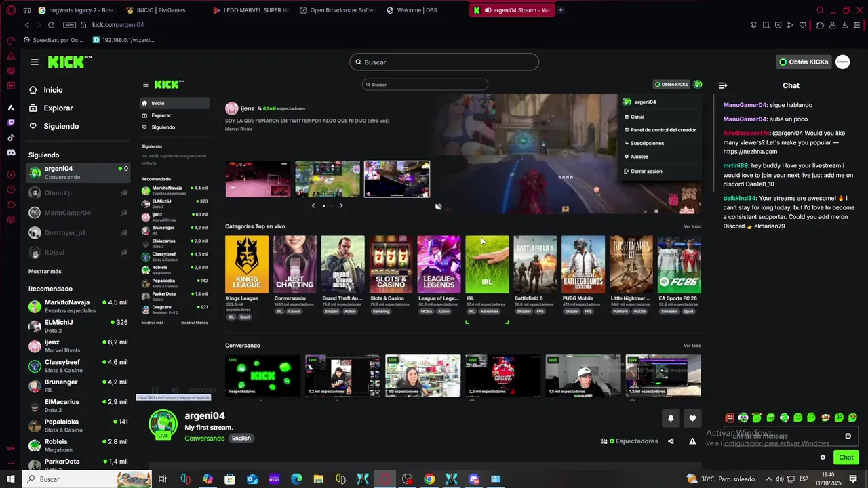Choose Panel de control del creador option
Image resolution: width=868 pixels, height=488 pixels.
click(659, 130)
